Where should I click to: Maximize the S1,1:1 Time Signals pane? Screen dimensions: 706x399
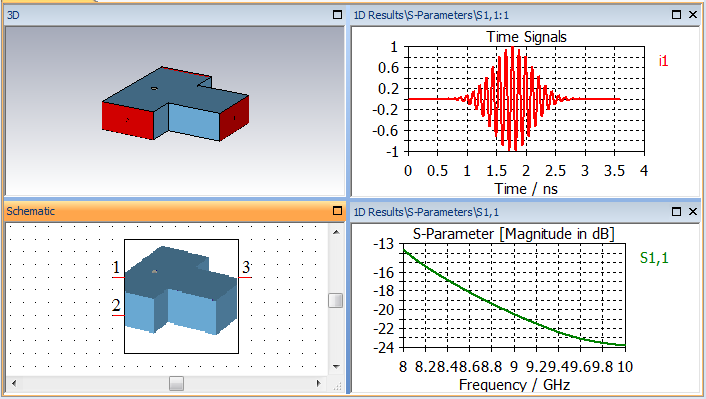(676, 15)
